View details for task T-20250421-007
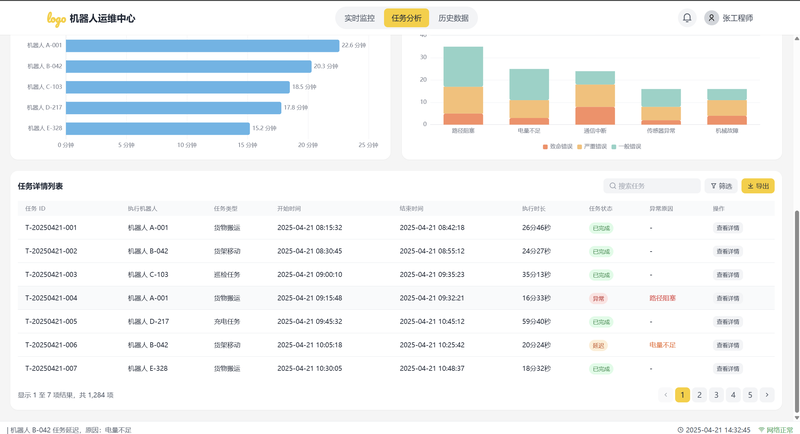 pos(728,369)
